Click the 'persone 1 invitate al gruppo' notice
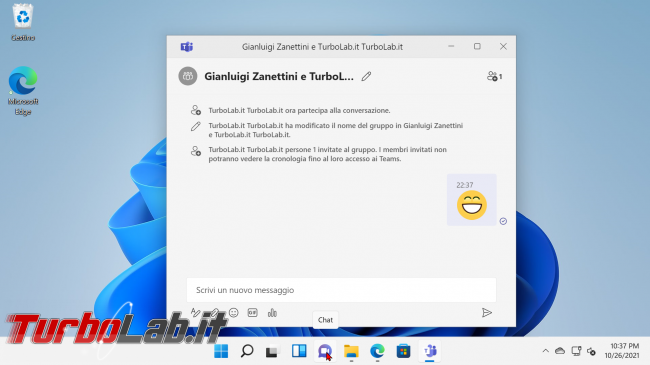 pyautogui.click(x=327, y=154)
